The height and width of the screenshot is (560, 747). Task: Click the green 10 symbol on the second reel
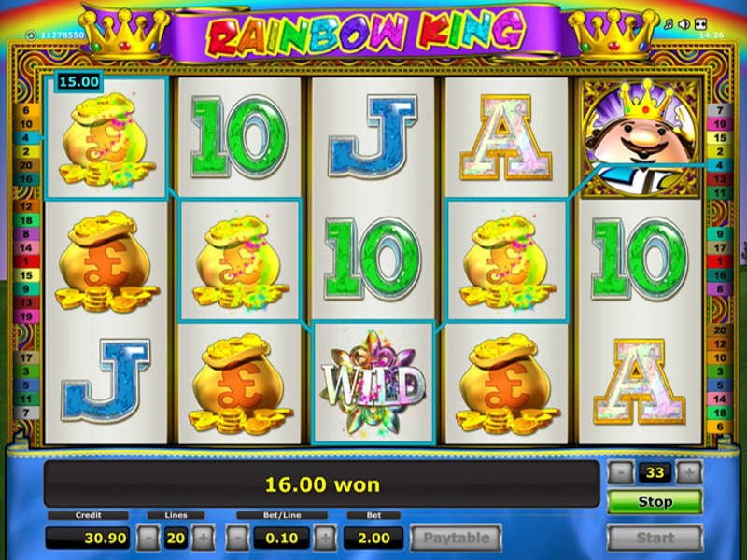click(239, 137)
